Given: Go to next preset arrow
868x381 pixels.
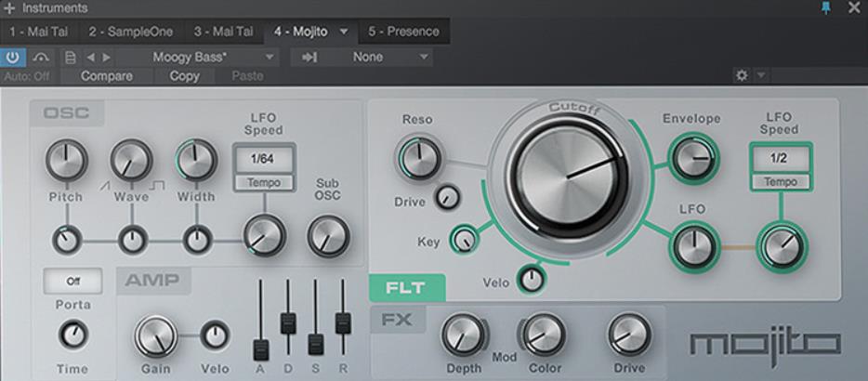Looking at the screenshot, I should tap(106, 57).
